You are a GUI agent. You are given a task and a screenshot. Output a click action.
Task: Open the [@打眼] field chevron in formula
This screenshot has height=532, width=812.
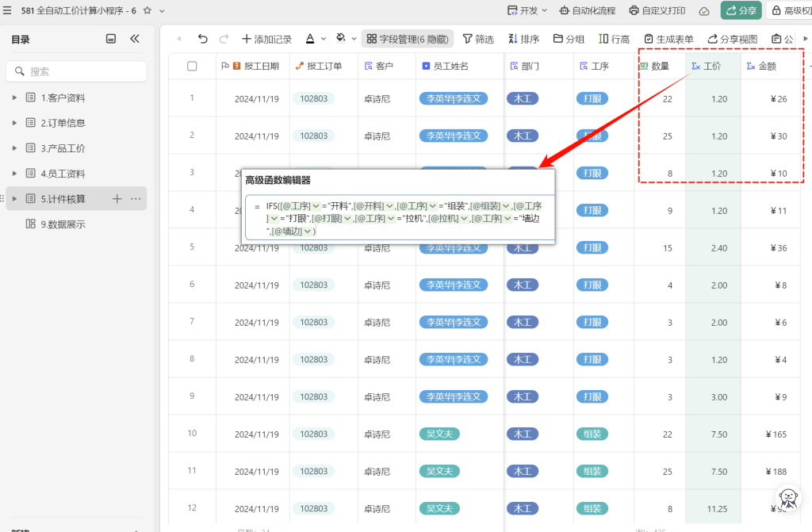coord(347,219)
